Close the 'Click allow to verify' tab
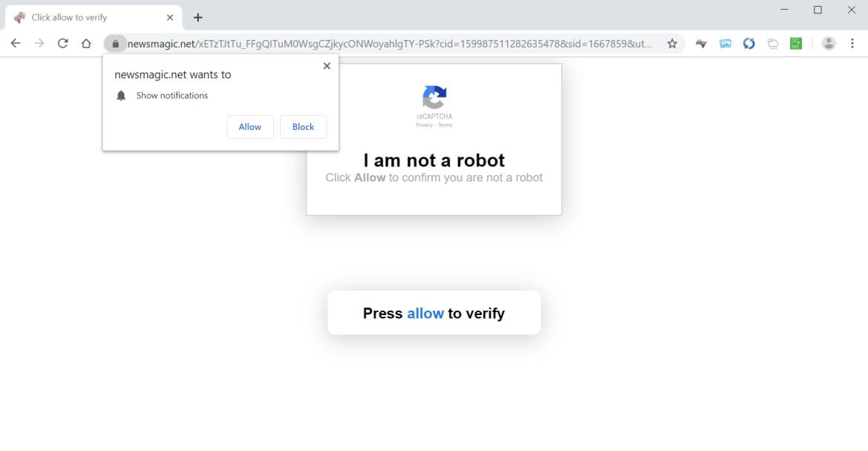The image size is (868, 451). (170, 18)
